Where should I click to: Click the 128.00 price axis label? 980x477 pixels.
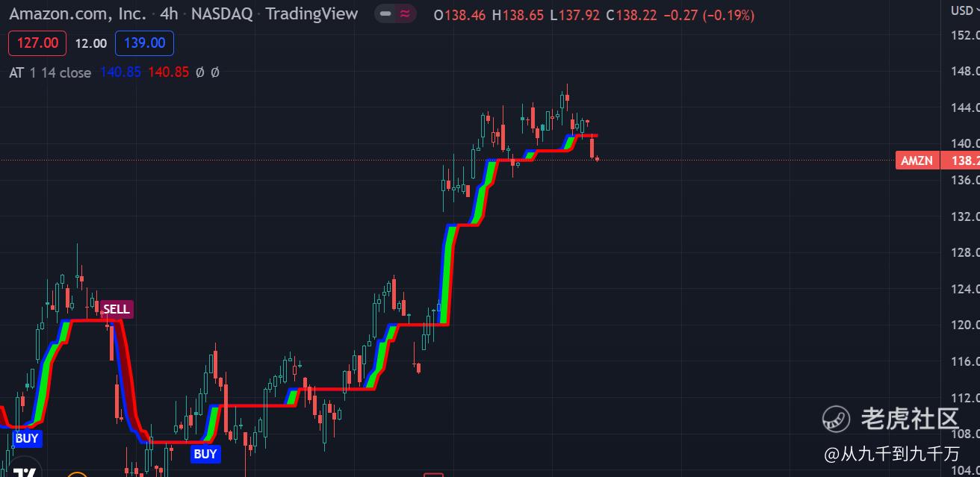coord(965,252)
